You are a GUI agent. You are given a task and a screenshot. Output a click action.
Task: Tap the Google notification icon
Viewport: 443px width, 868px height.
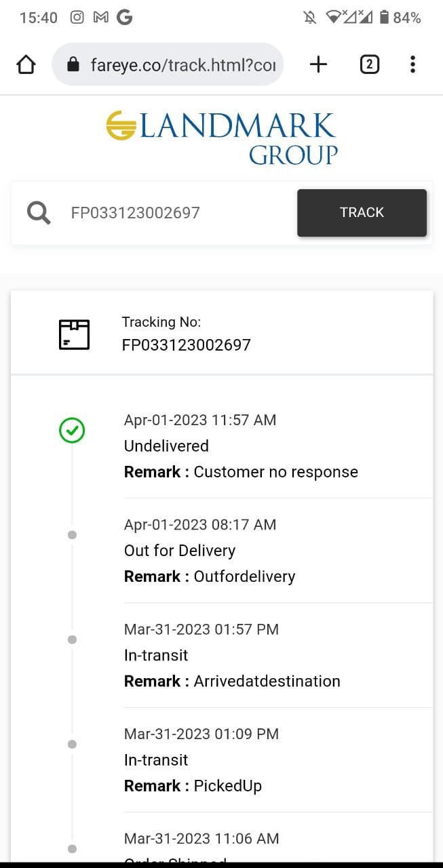124,18
